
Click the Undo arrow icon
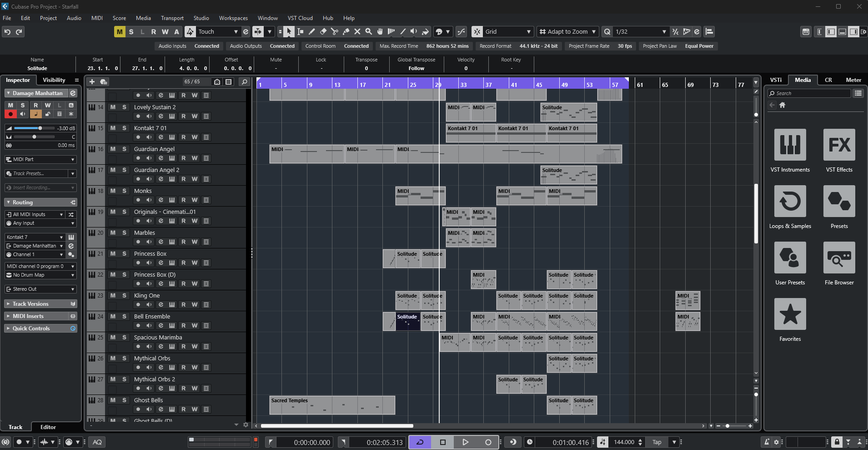tap(7, 32)
